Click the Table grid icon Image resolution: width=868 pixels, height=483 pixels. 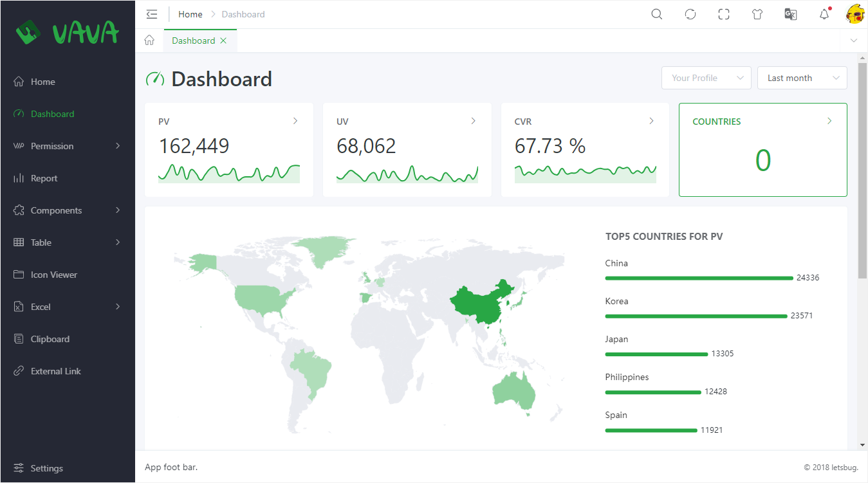coord(19,242)
